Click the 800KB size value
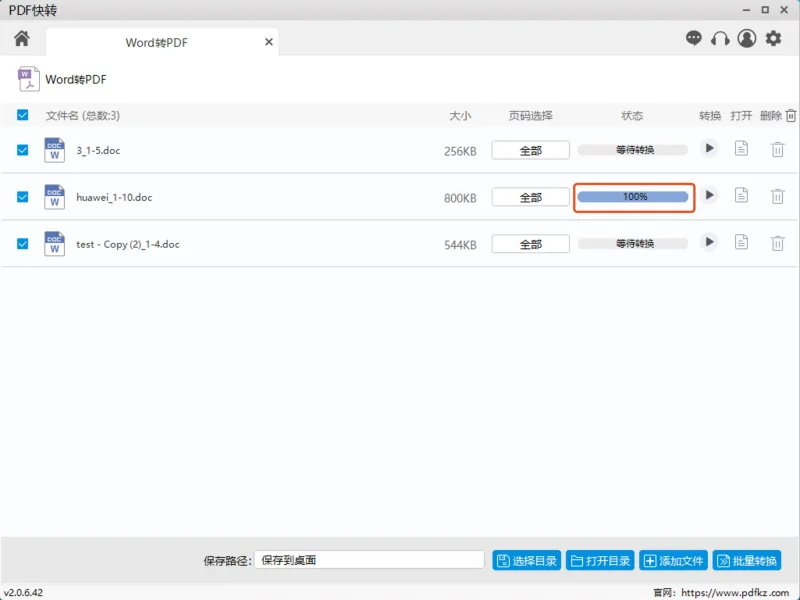800x600 pixels. click(x=460, y=198)
